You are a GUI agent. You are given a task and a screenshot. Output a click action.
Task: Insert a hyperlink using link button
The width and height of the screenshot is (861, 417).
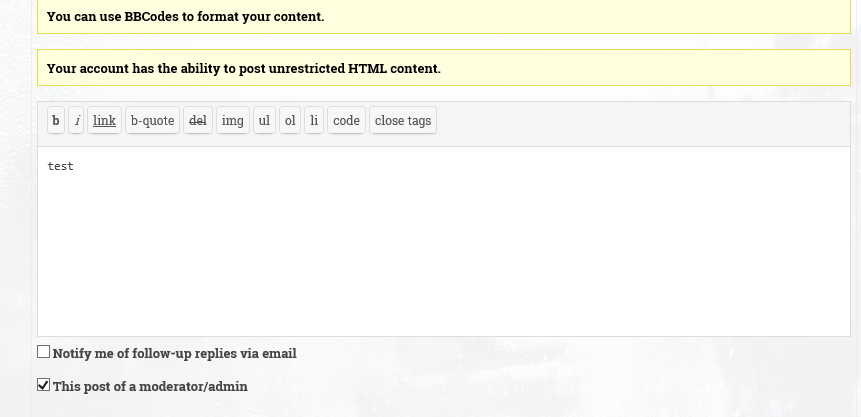pos(104,120)
